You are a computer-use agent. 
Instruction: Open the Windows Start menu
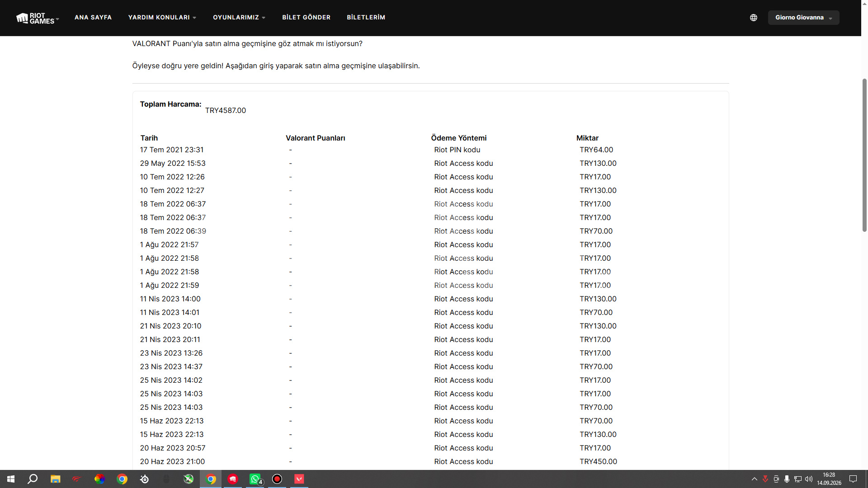point(11,479)
